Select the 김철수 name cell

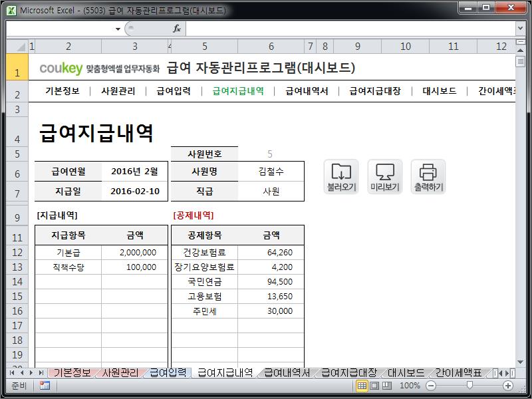[271, 172]
